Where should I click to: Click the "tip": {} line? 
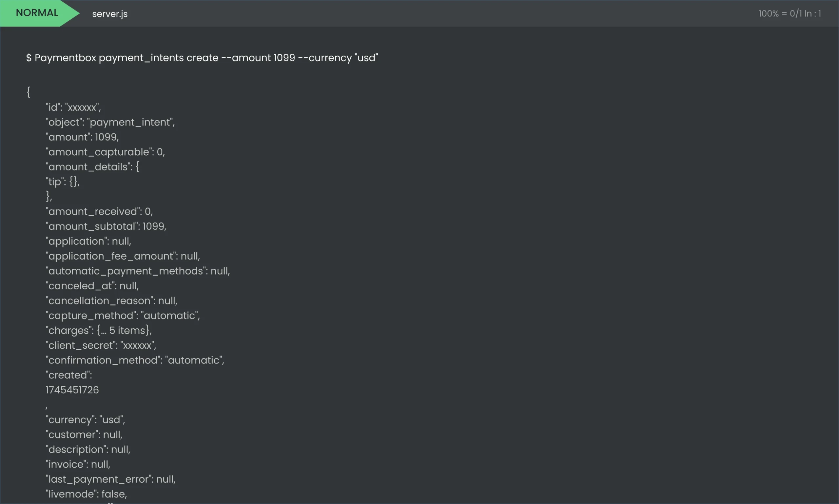[63, 182]
